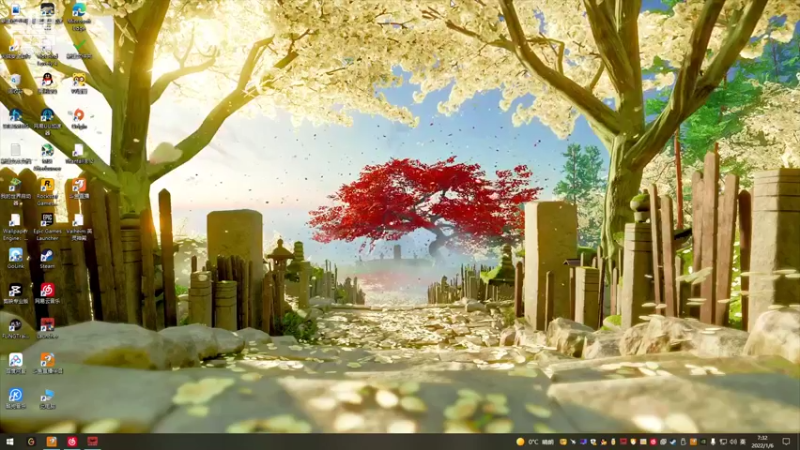Open the taskbar clock showing 7:32

pyautogui.click(x=763, y=442)
